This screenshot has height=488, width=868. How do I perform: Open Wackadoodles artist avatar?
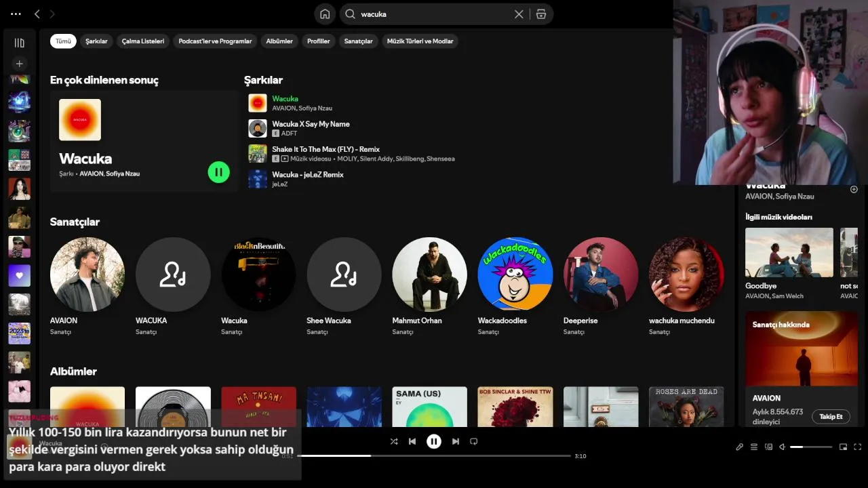click(x=515, y=274)
